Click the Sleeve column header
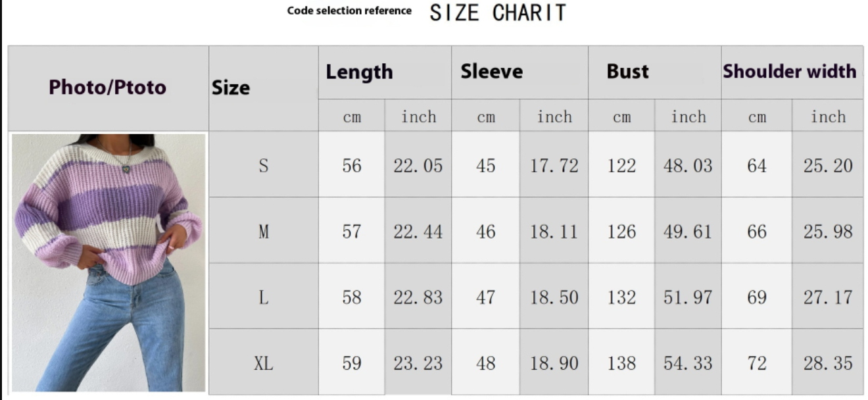Image resolution: width=868 pixels, height=400 pixels. click(x=492, y=72)
